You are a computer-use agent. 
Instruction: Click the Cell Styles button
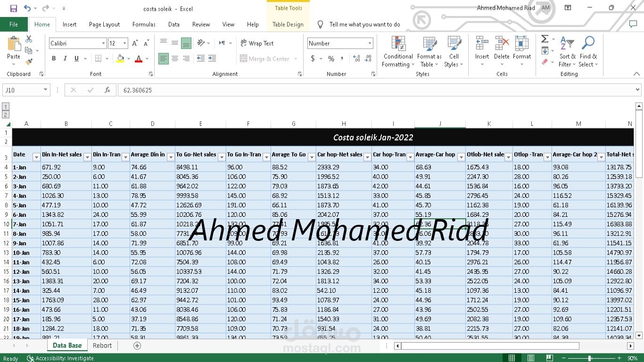point(454,52)
